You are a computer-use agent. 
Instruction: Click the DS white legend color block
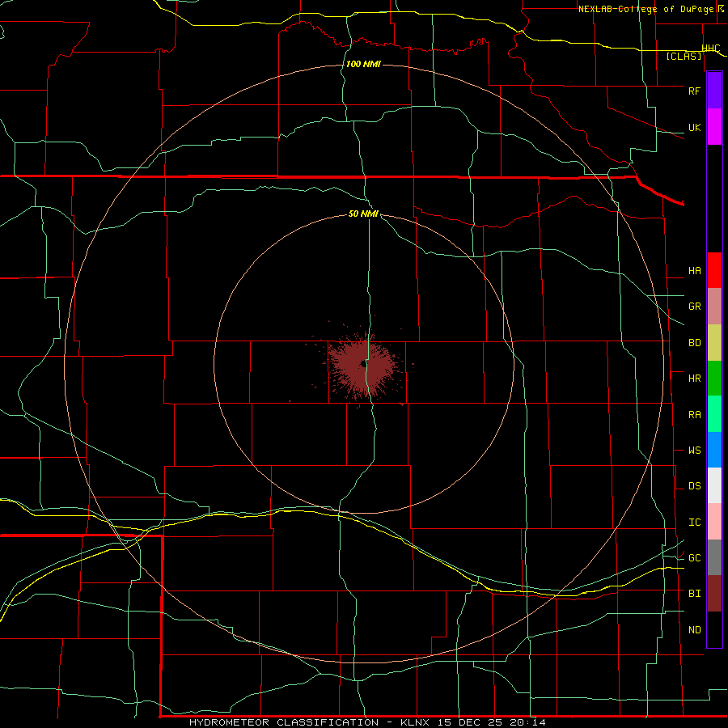pyautogui.click(x=714, y=485)
